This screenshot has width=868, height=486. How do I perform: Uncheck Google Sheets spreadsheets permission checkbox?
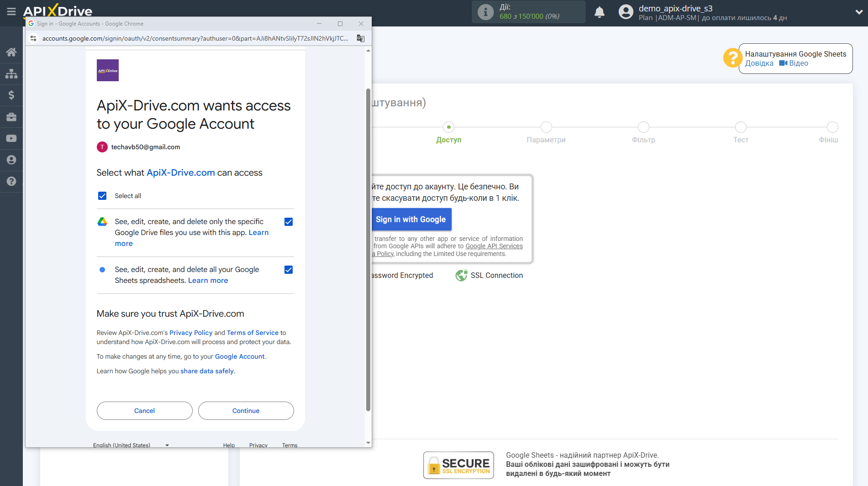tap(289, 270)
